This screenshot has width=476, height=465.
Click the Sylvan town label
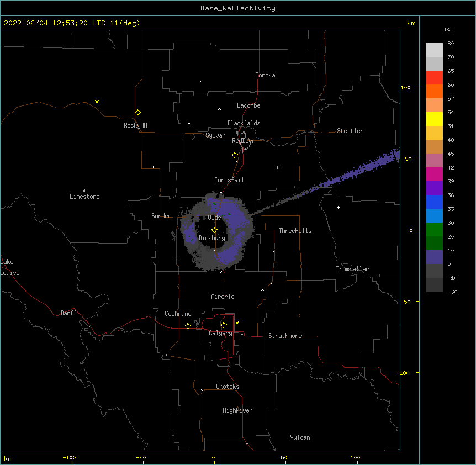pyautogui.click(x=215, y=135)
